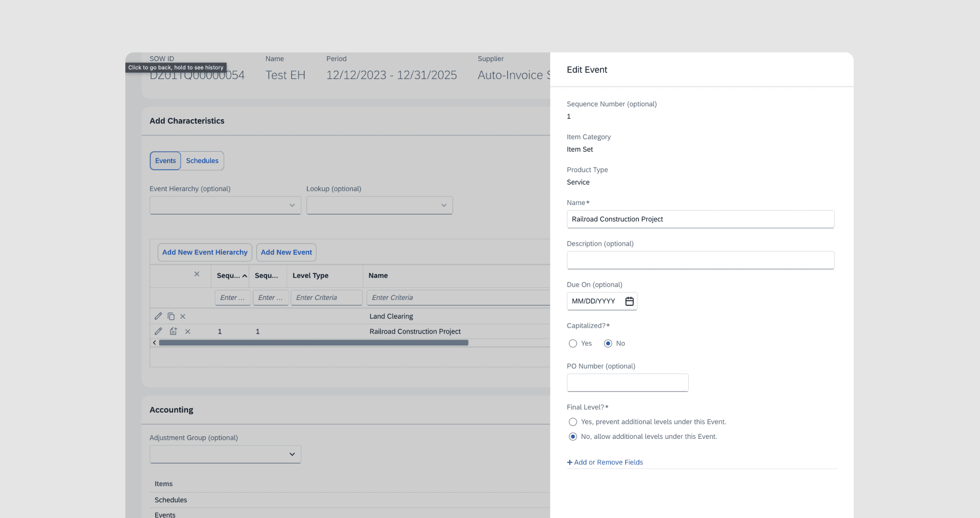The width and height of the screenshot is (980, 518).
Task: Edit the Railroad Construction Project row
Action: point(158,331)
